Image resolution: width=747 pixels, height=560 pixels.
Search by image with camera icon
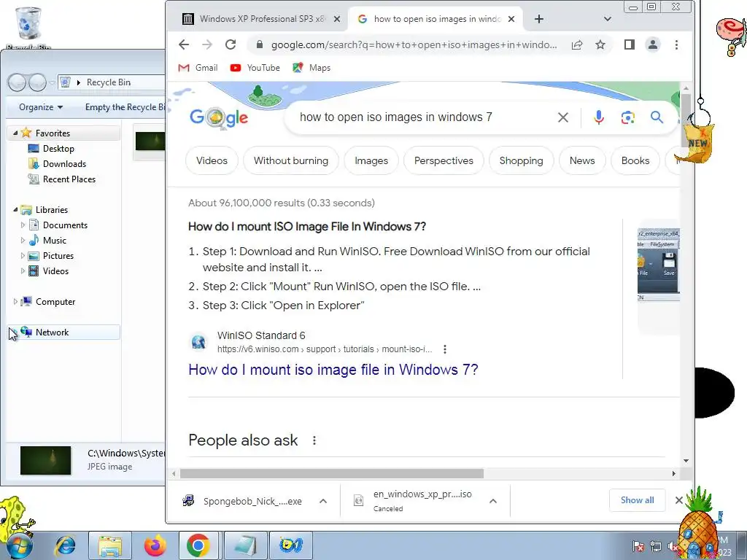click(628, 117)
